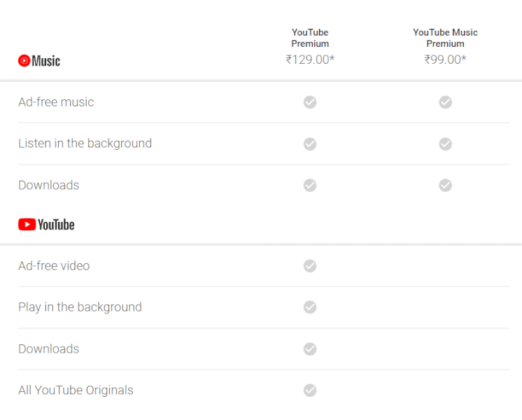Click the ₹129.00 price
The width and height of the screenshot is (522, 420).
(x=310, y=59)
